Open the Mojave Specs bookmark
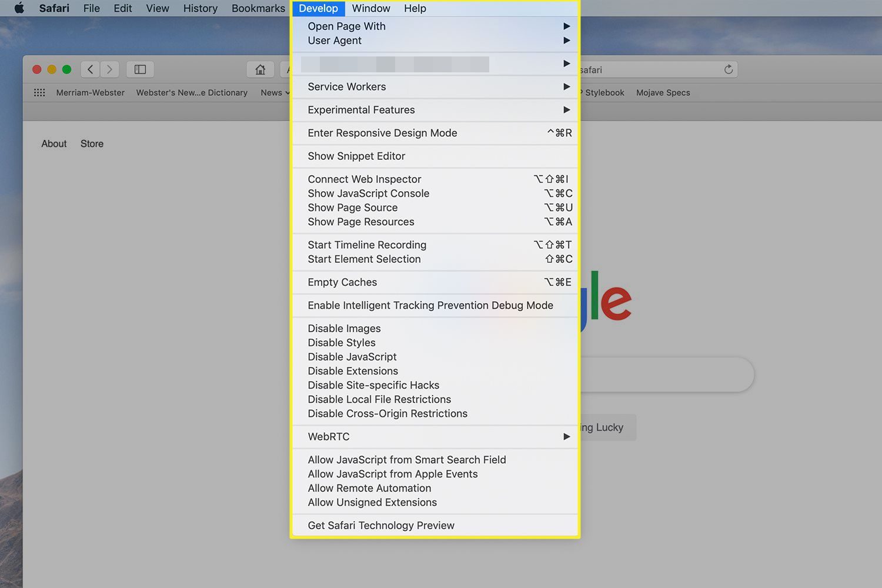This screenshot has width=882, height=588. [x=663, y=92]
